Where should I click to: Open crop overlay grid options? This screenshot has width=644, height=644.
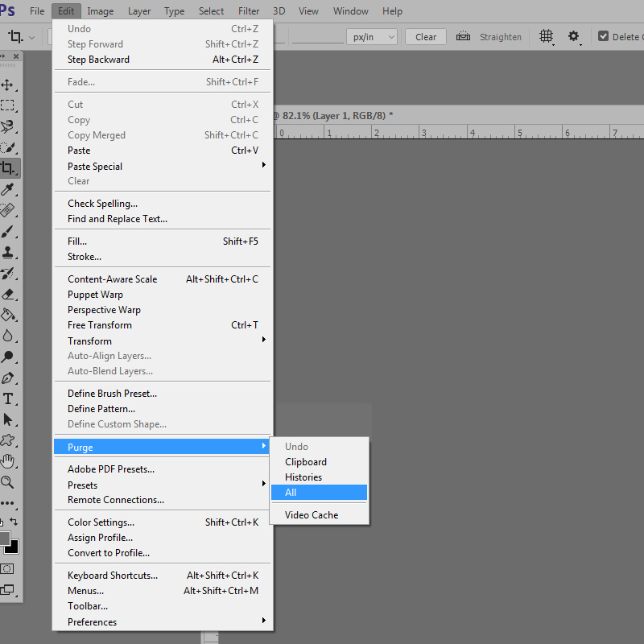point(547,37)
